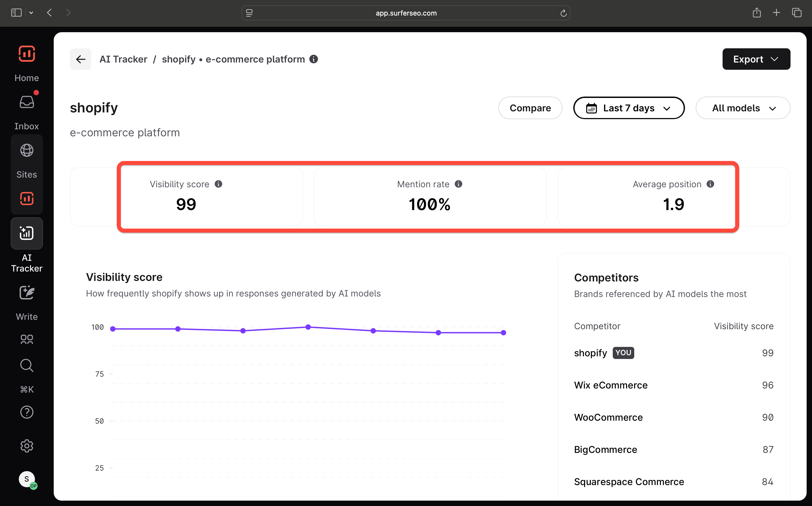Screen dimensions: 812x506
Task: Open the Sites globe icon
Action: tap(27, 151)
